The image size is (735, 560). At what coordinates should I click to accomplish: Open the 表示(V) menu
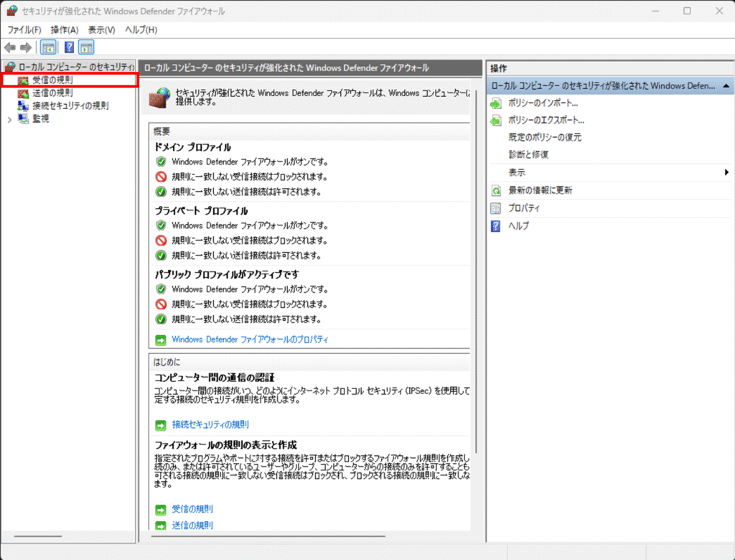pyautogui.click(x=102, y=30)
